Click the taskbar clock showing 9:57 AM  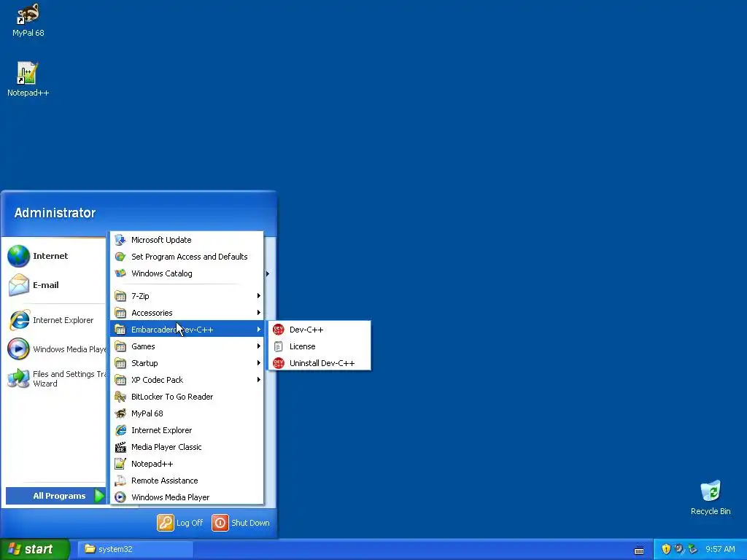click(x=720, y=549)
